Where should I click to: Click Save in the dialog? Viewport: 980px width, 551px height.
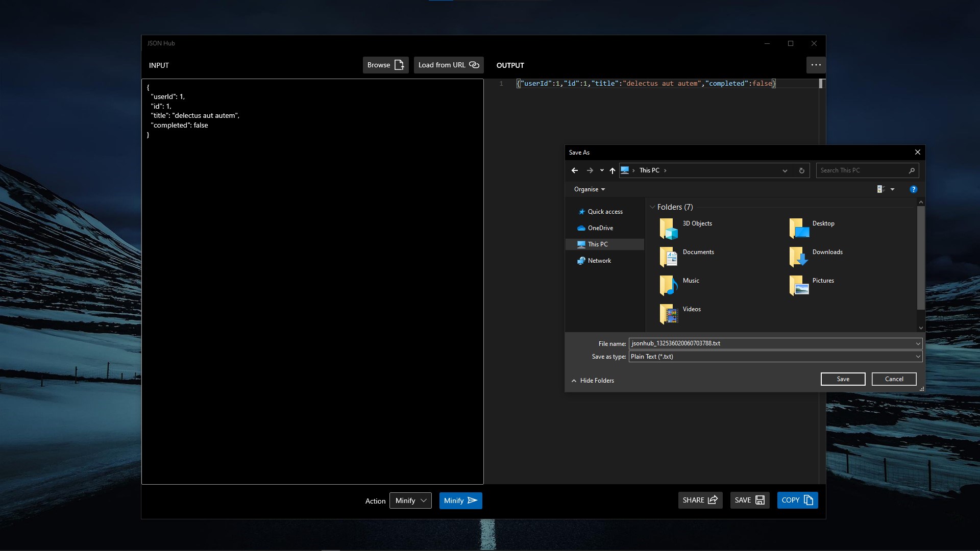(x=843, y=379)
